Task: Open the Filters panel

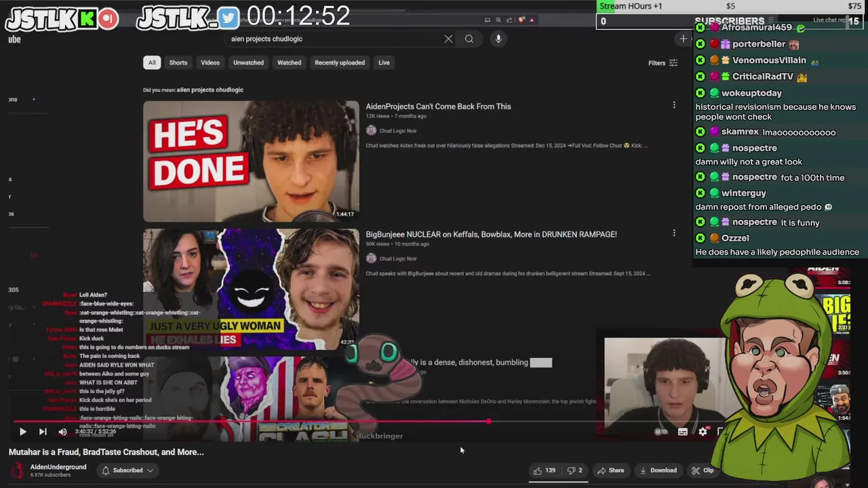Action: 663,63
